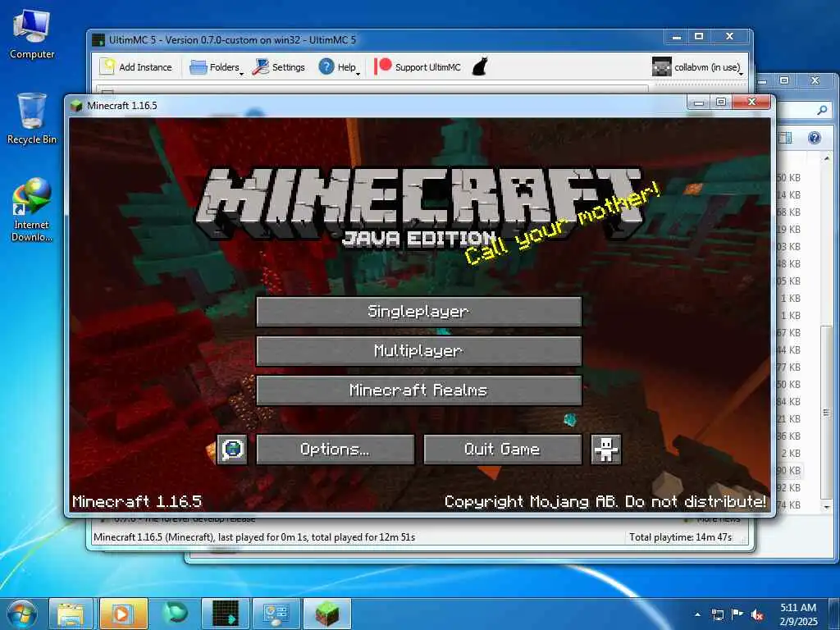Click the Explorer window help icon
The image size is (840, 630).
[x=815, y=138]
